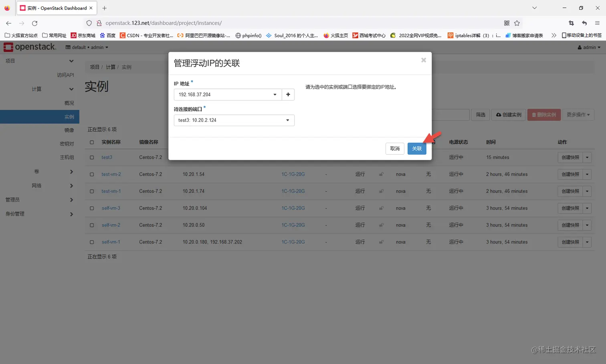Open the 百度 bookmark
Screen dimensions: 606x364
coord(107,35)
